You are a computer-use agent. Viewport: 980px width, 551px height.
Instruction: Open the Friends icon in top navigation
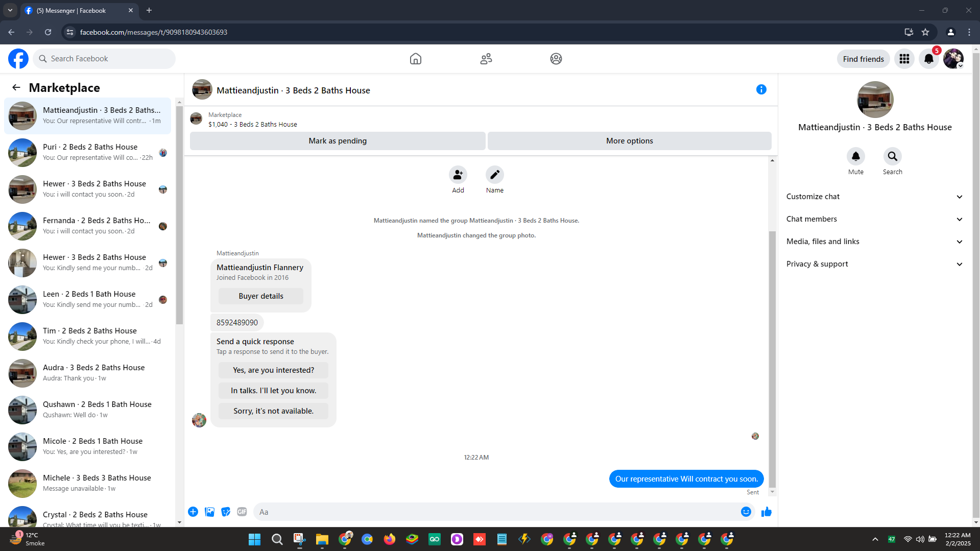tap(486, 59)
